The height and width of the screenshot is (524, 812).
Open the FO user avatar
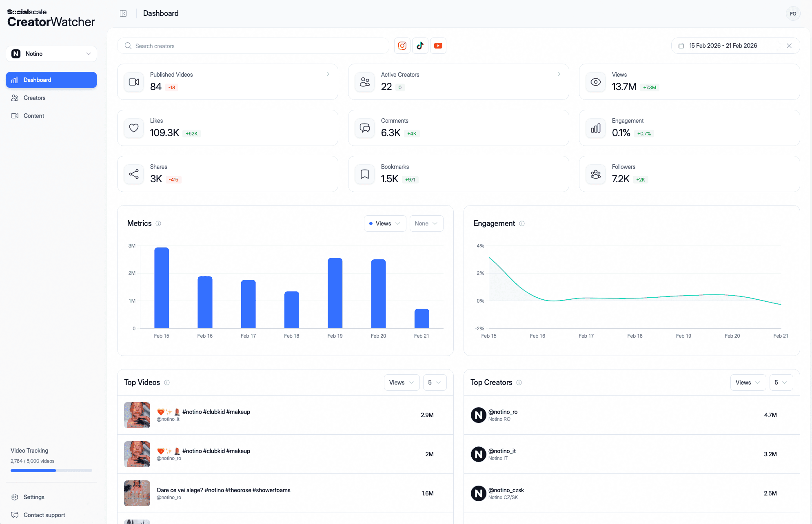click(793, 13)
